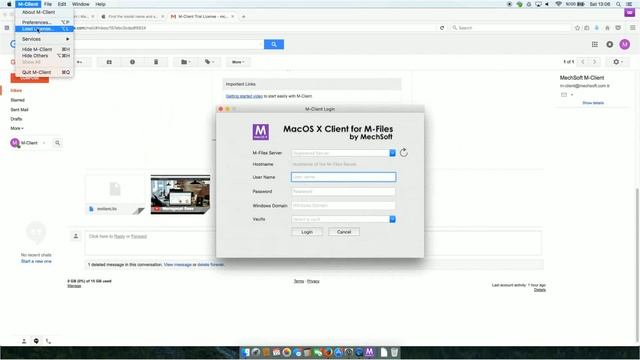Viewport: 640px width, 360px height.
Task: Click the Gmail archive toolbar icon
Action: point(109,62)
